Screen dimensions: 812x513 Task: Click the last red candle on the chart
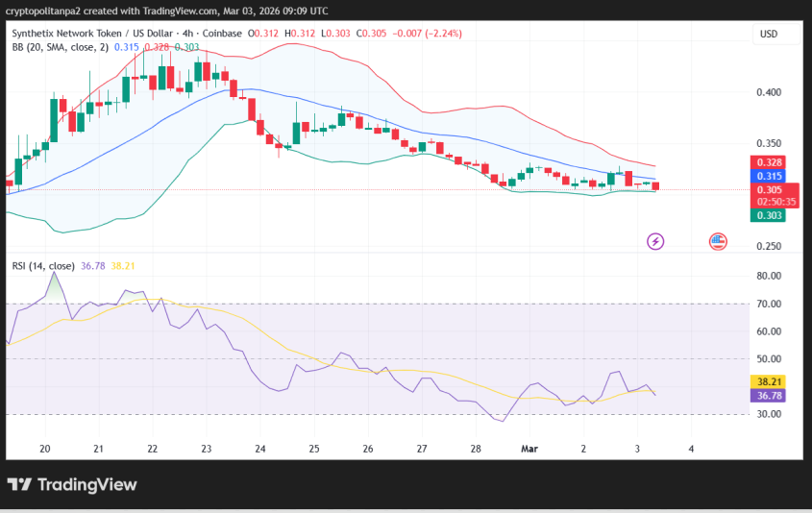(656, 185)
